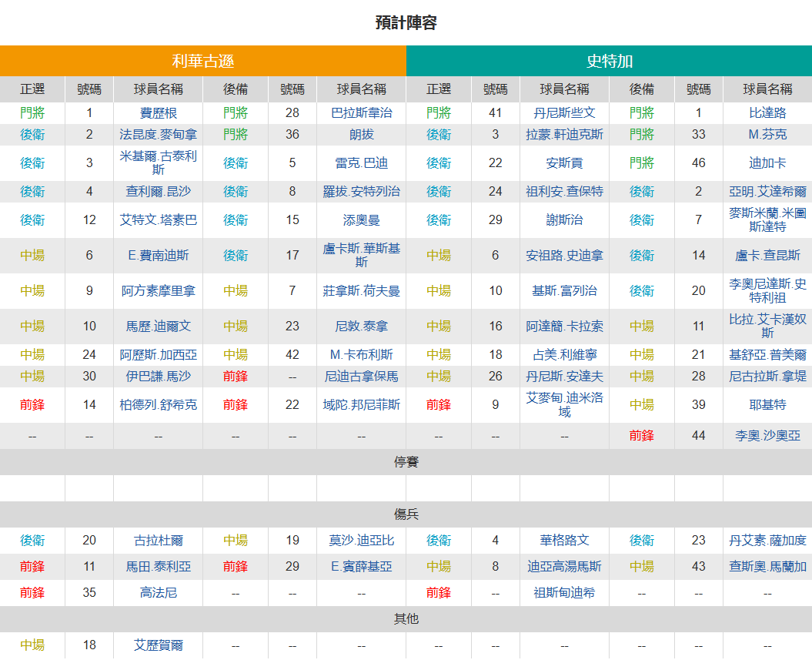Open player 丹尼斯.安達夫
Image resolution: width=812 pixels, height=660 pixels.
[x=564, y=376]
